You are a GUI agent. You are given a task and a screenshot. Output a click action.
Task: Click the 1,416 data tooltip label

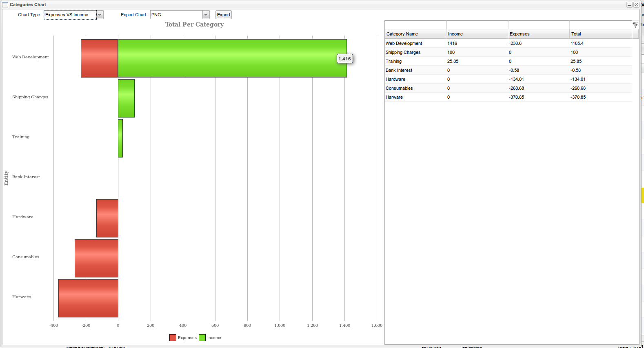click(x=344, y=59)
